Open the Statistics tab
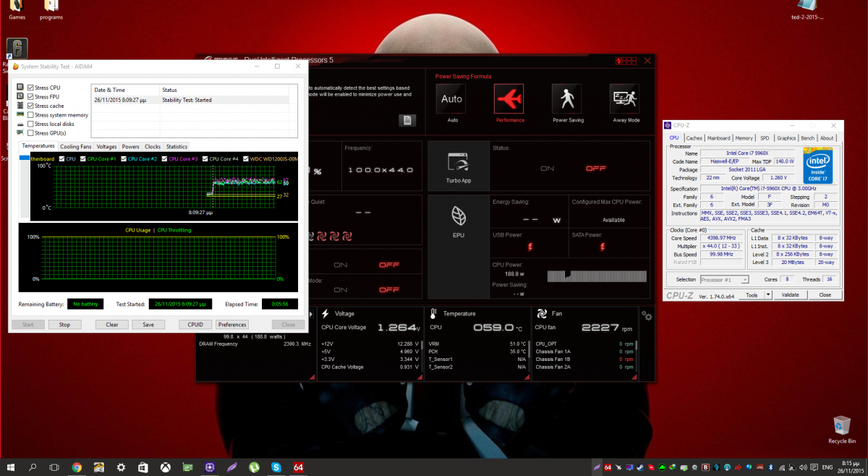This screenshot has width=868, height=476. pyautogui.click(x=176, y=146)
